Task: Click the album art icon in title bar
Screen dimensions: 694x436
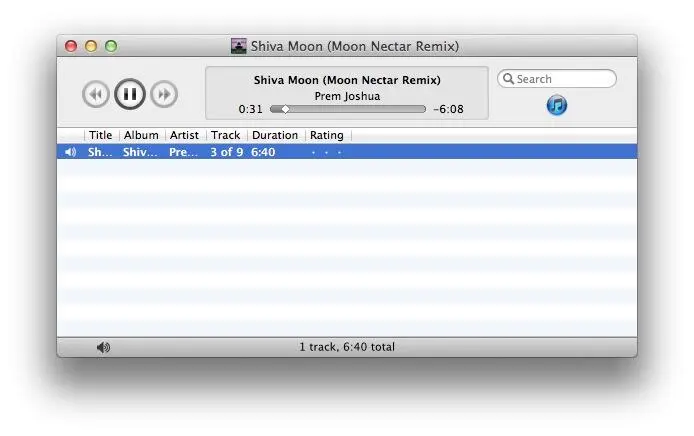Action: 239,46
